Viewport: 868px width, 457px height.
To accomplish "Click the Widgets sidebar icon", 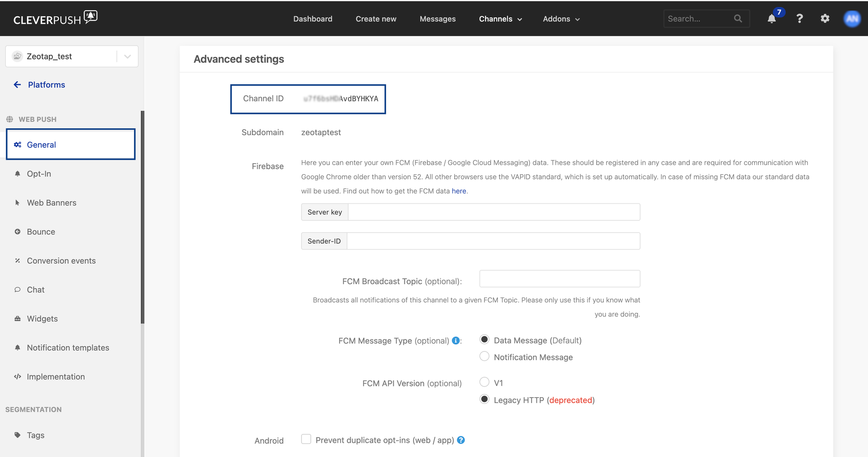I will (17, 319).
